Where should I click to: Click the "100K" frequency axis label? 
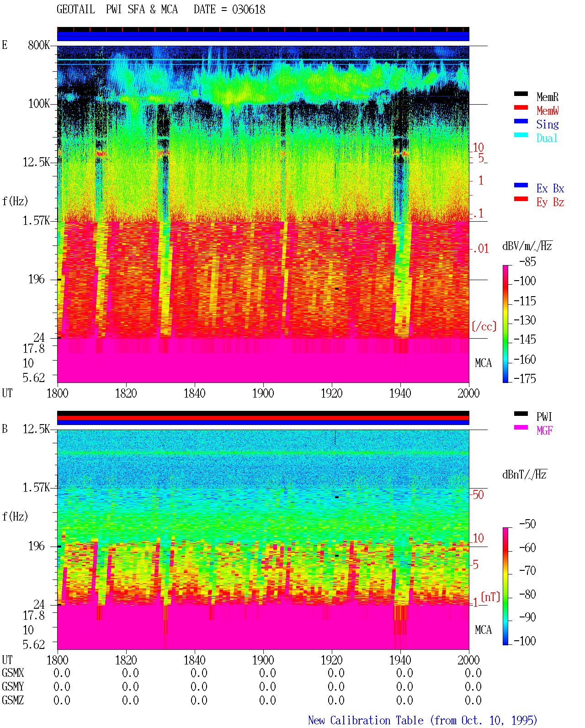click(39, 104)
